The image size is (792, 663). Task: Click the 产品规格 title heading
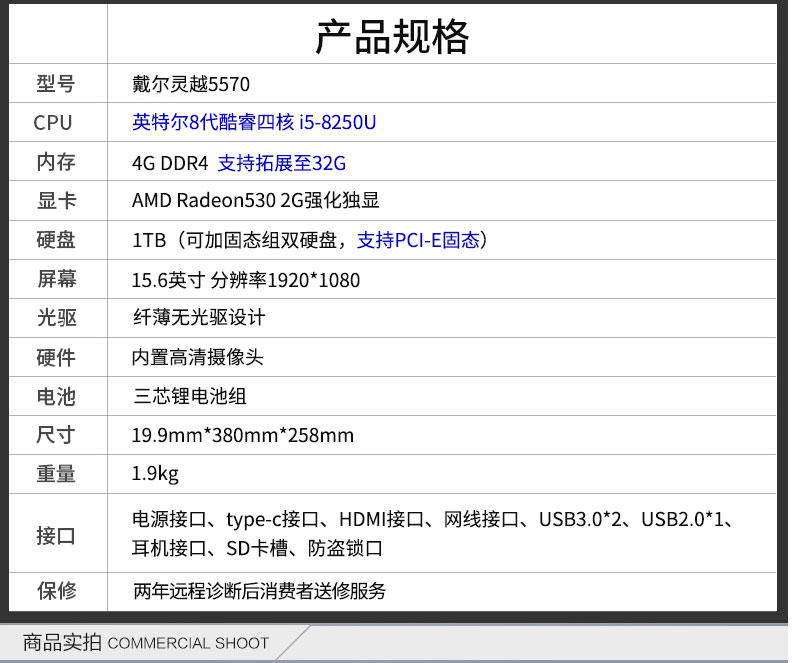(392, 36)
